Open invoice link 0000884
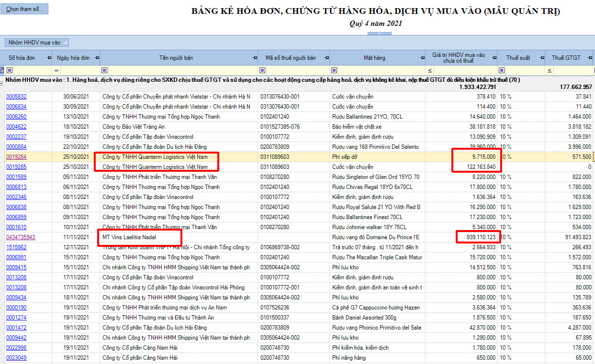Screen dimensions: 595x364 tap(16, 146)
